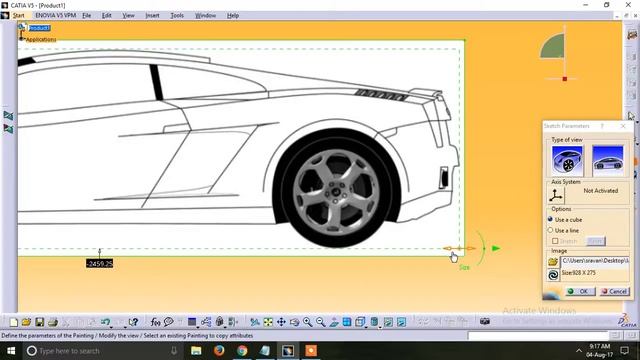The height and width of the screenshot is (360, 640).
Task: Click the spiral image reset icon
Action: click(x=553, y=275)
